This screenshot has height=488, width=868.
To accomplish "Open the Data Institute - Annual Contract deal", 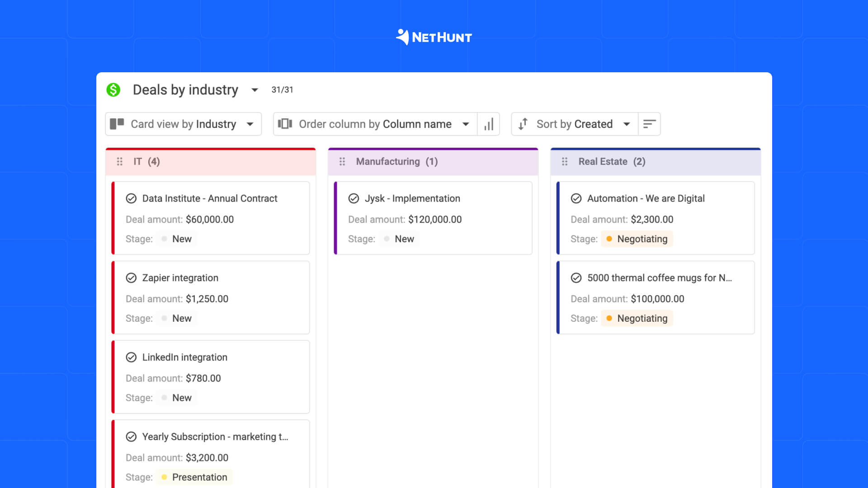I will [209, 198].
